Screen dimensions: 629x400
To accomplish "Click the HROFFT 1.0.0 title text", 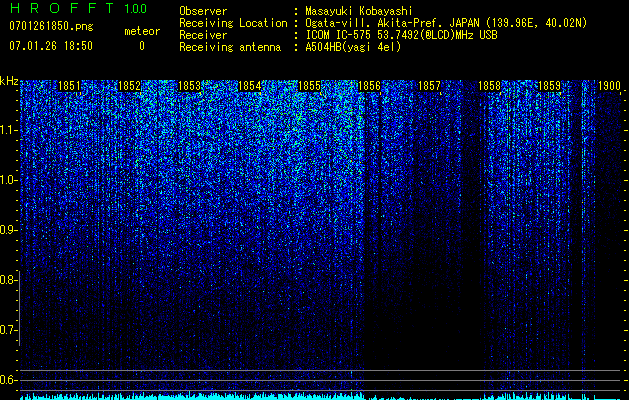I will point(78,8).
